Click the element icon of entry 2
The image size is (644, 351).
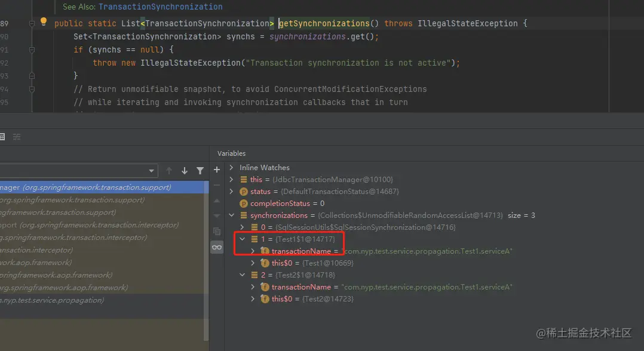point(254,275)
